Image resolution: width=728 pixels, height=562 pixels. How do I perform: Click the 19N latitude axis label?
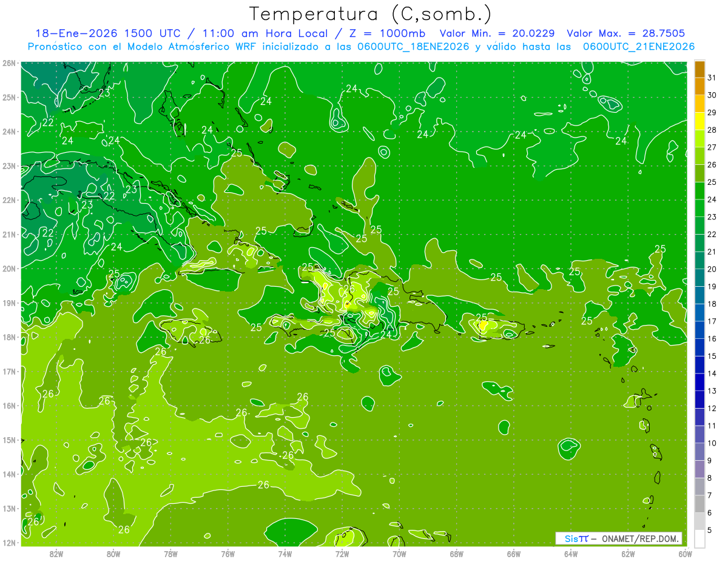(x=9, y=303)
